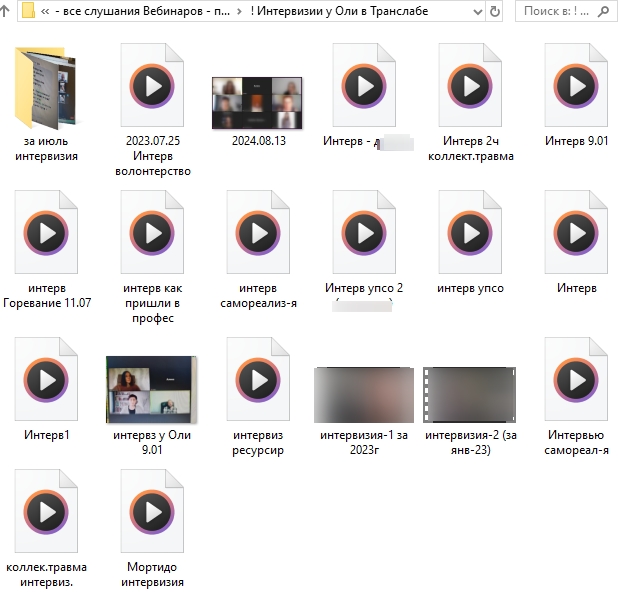Select the 'коллек.травма интервиз.' file
The image size is (619, 598).
point(46,514)
